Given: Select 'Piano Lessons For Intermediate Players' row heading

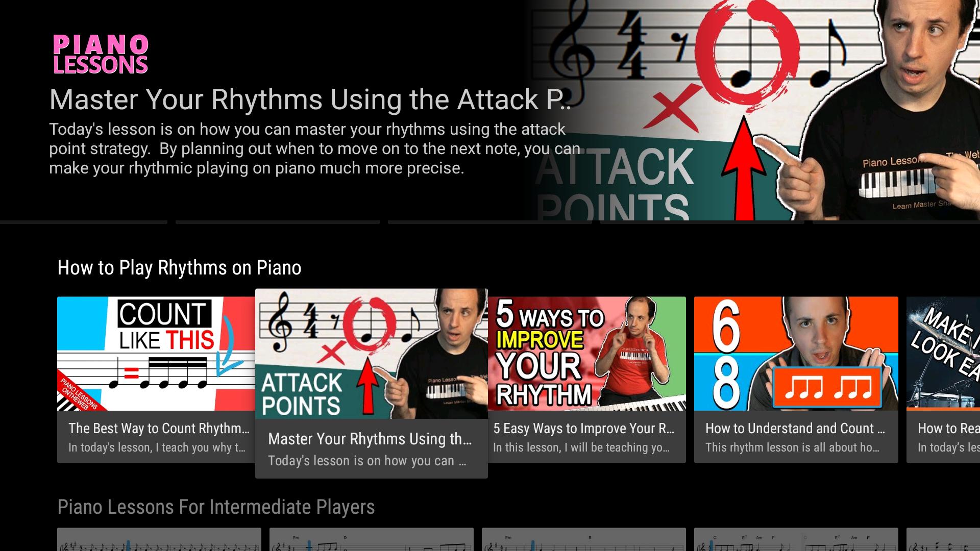Looking at the screenshot, I should click(216, 507).
